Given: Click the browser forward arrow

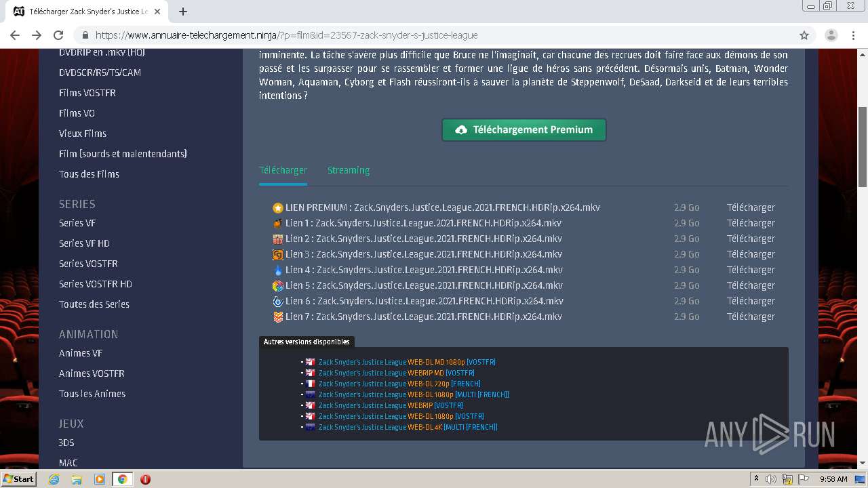Looking at the screenshot, I should click(x=37, y=35).
